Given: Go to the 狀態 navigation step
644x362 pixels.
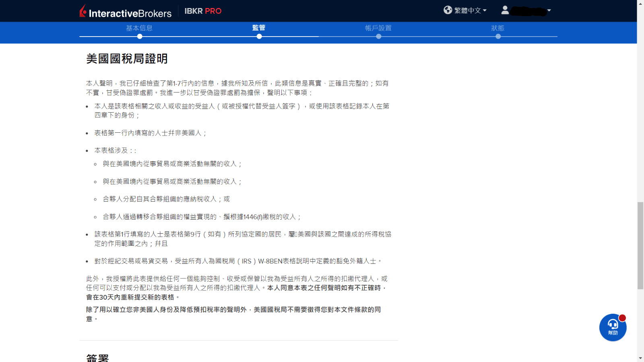Looking at the screenshot, I should coord(498,28).
